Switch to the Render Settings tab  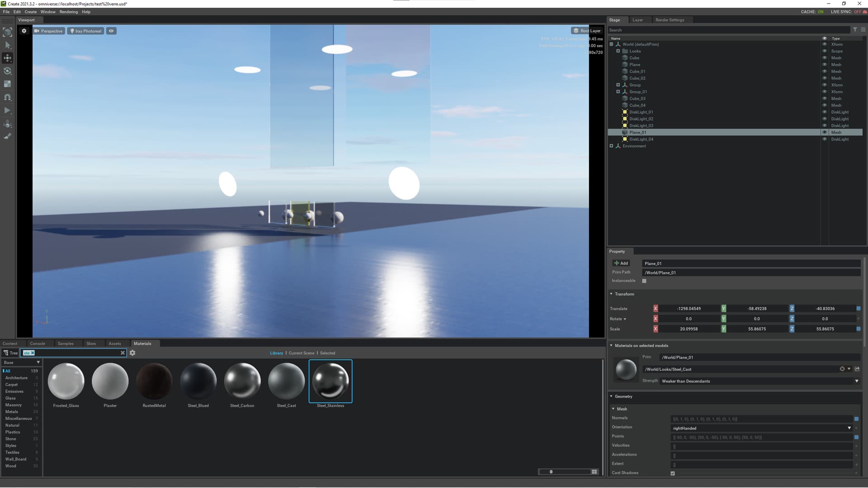tap(670, 20)
